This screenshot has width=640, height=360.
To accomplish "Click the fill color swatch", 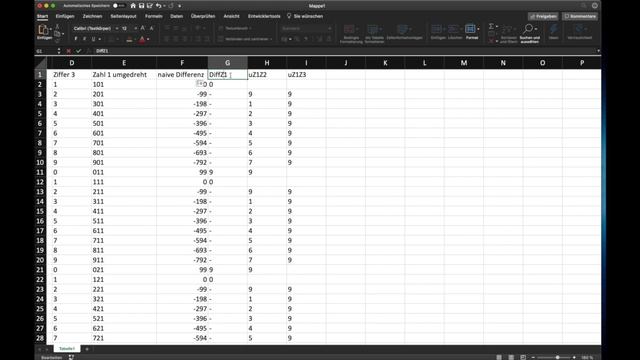I will (x=129, y=40).
